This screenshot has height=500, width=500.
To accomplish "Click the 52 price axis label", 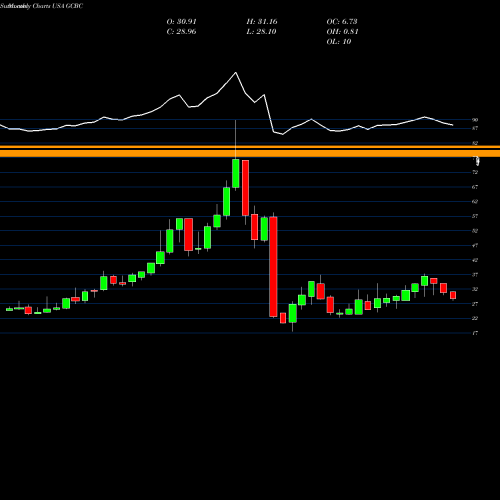I will point(475,231).
